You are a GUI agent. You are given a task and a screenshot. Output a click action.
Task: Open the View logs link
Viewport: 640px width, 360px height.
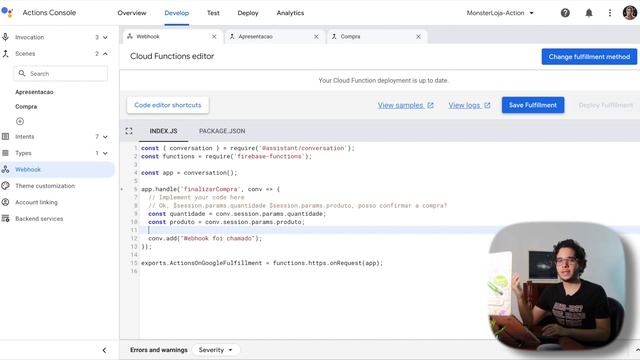pyautogui.click(x=464, y=105)
